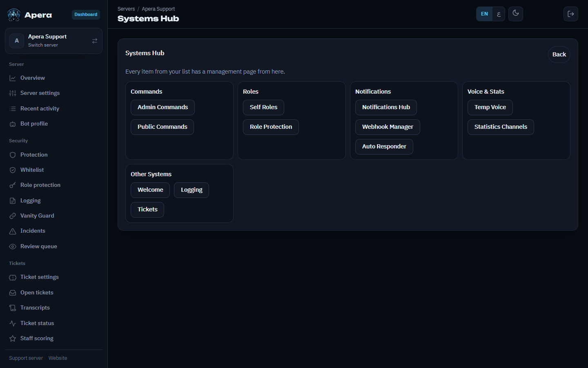This screenshot has width=588, height=368.
Task: Click the Recent activity list icon
Action: 13,109
